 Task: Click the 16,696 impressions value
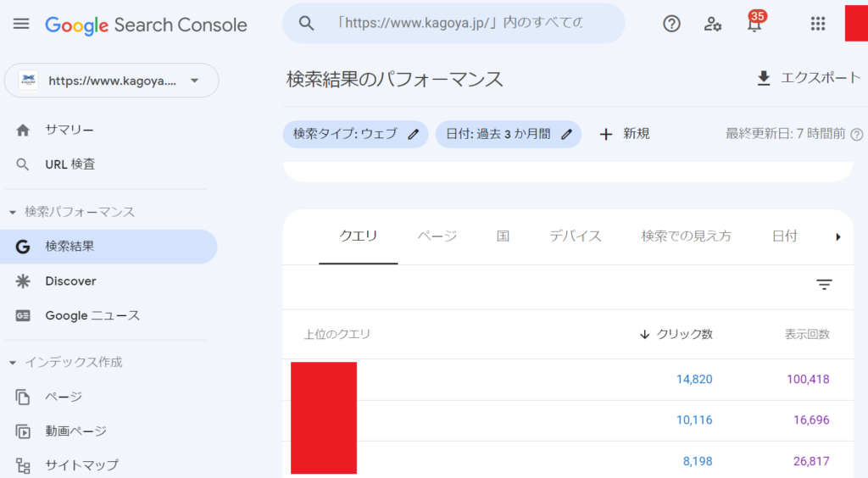pyautogui.click(x=811, y=420)
